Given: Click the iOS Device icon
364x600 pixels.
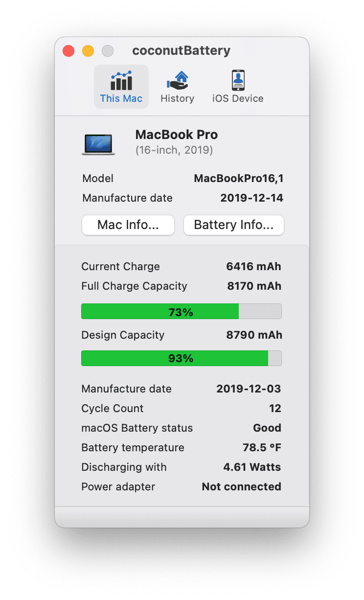Looking at the screenshot, I should click(x=237, y=86).
